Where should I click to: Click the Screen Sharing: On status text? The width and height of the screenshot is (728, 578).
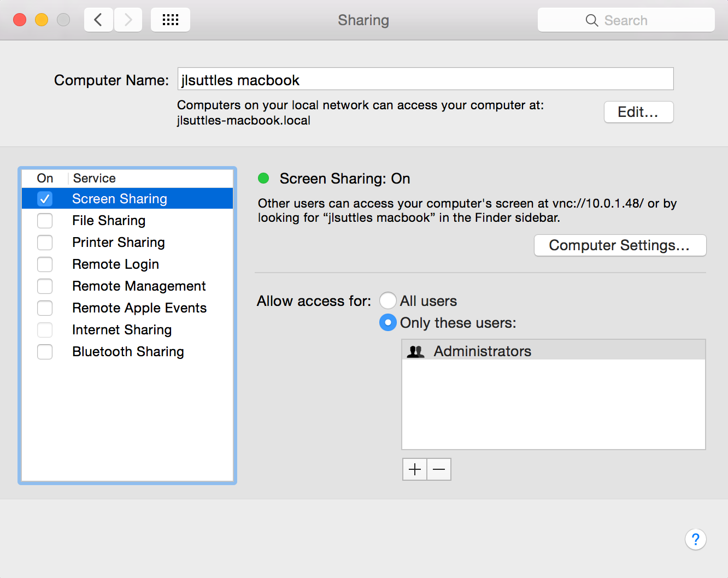click(x=345, y=179)
